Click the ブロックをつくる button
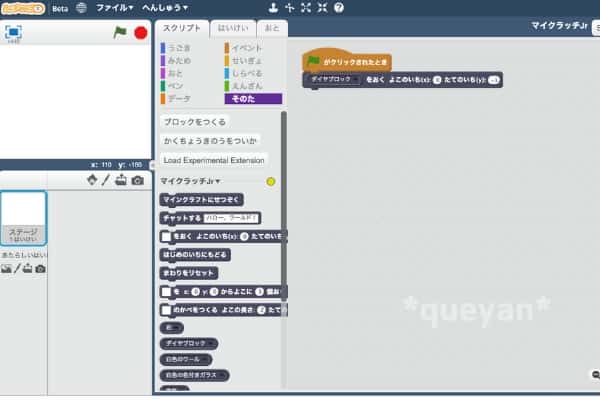Screen dimensions: 600x400 [194, 122]
